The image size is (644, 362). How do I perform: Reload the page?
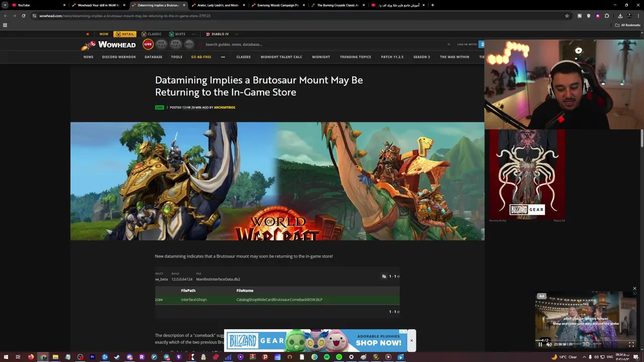coord(23,16)
